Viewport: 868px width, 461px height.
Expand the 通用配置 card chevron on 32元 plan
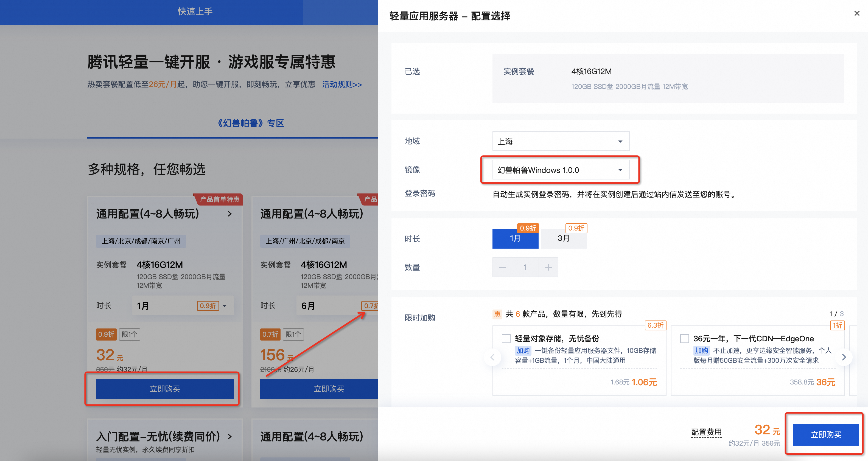point(230,214)
